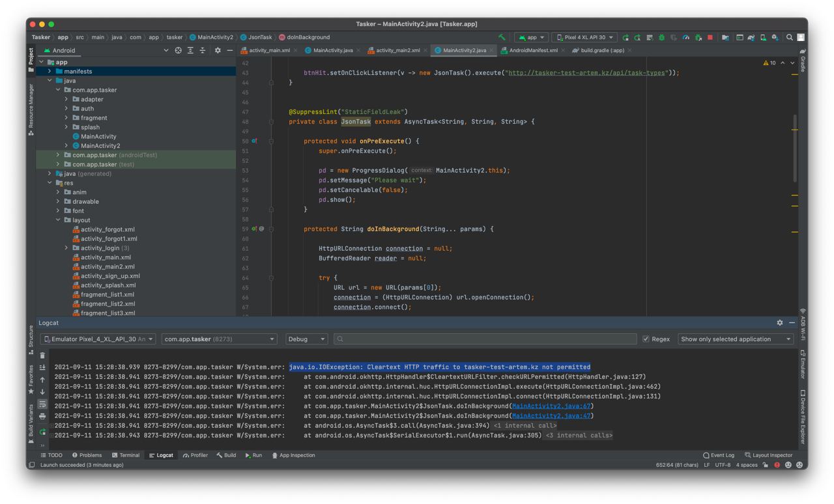The height and width of the screenshot is (504, 834).
Task: Click the Make Project hammer icon
Action: tap(502, 37)
